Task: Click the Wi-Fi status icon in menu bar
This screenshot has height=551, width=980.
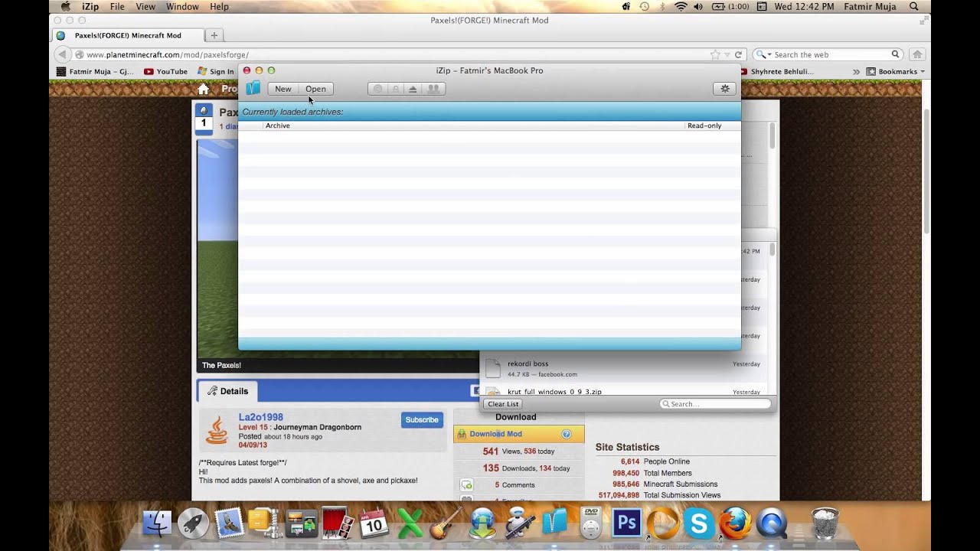Action: (x=681, y=6)
